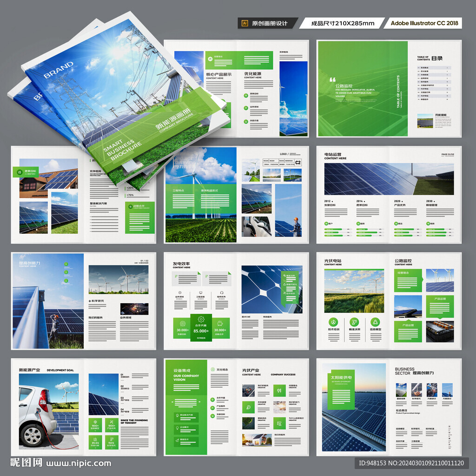This screenshot has height=476, width=476.
Task: Select the Adobe Illustrator CC 2018 label
Action: click(x=424, y=23)
